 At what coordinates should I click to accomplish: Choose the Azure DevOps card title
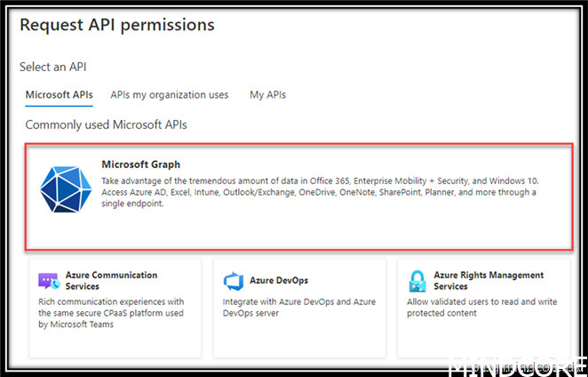coord(279,280)
